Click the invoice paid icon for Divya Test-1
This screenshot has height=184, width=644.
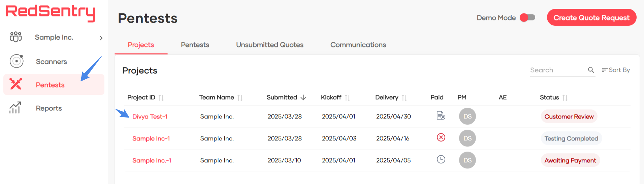coord(441,116)
